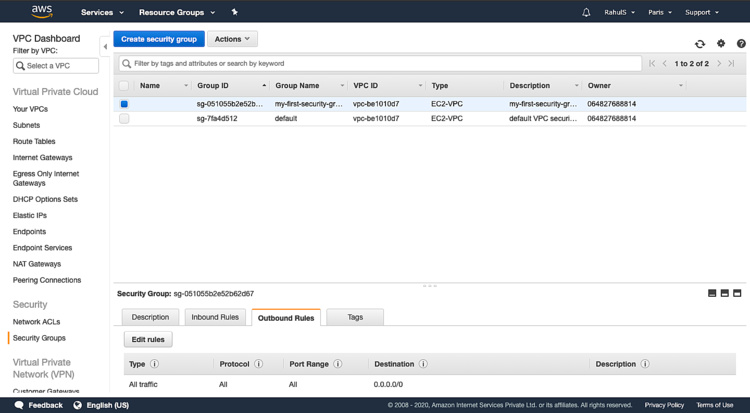Viewport: 750px width, 413px height.
Task: Open the notifications bell icon
Action: pyautogui.click(x=586, y=13)
